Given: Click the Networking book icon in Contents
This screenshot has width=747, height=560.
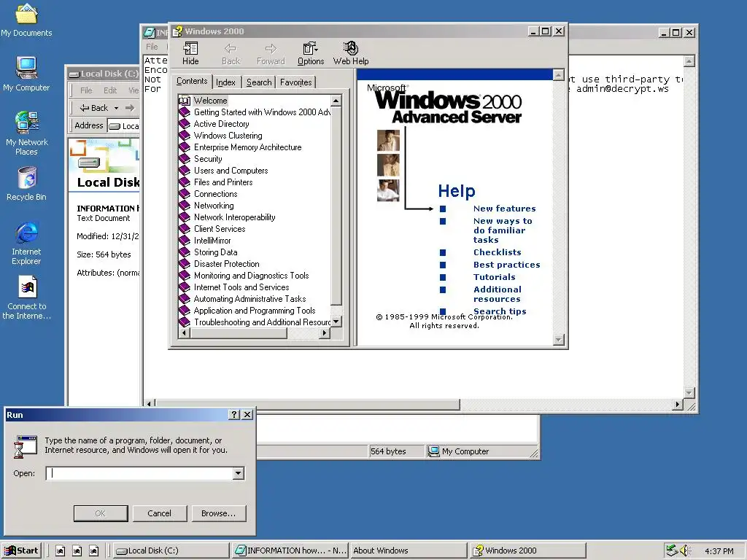Looking at the screenshot, I should point(185,206).
